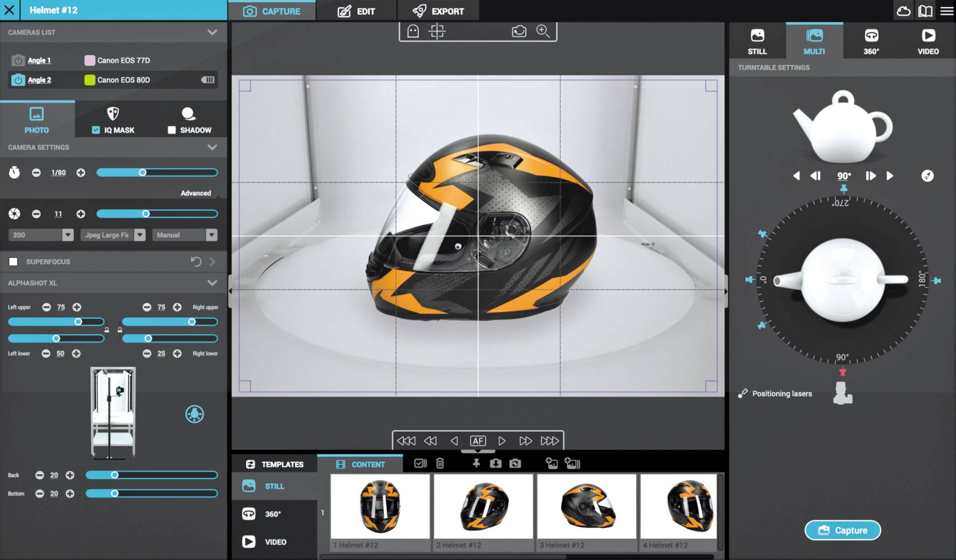Open the manual book icon in top bar

[x=925, y=10]
